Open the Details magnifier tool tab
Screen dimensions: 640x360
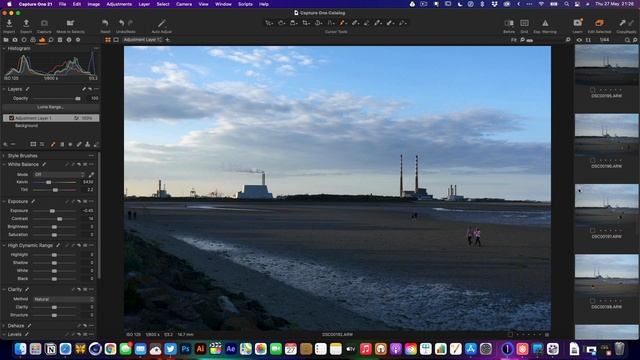pyautogui.click(x=51, y=40)
